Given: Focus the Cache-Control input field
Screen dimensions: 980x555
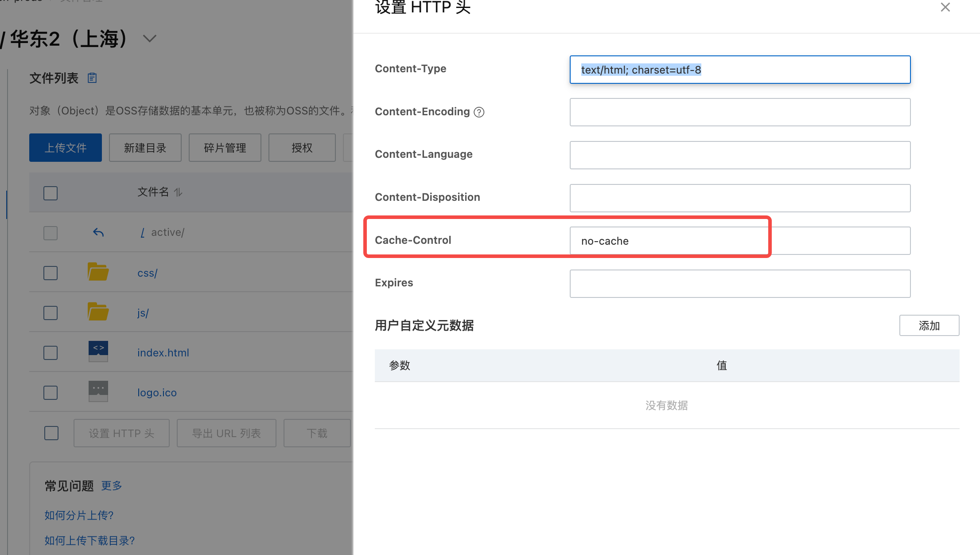Looking at the screenshot, I should tap(740, 241).
